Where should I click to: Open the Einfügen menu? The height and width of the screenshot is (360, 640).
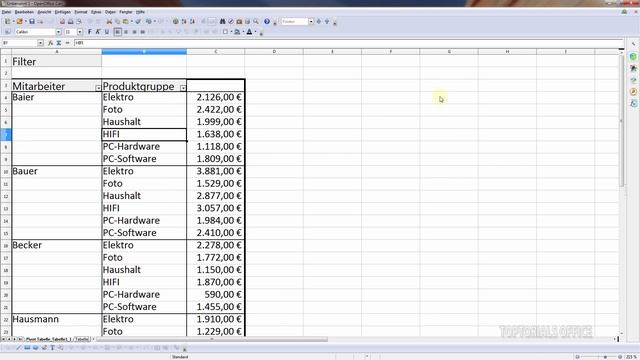point(62,12)
